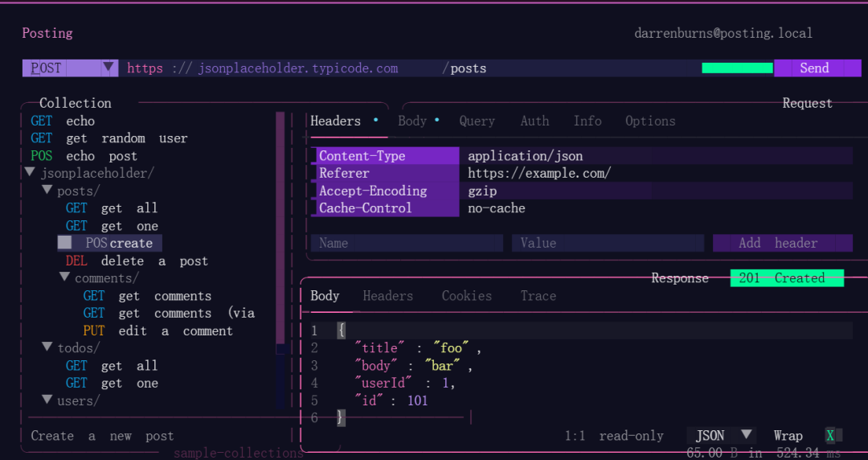Select get all under posts/
868x460 pixels.
tap(111, 207)
